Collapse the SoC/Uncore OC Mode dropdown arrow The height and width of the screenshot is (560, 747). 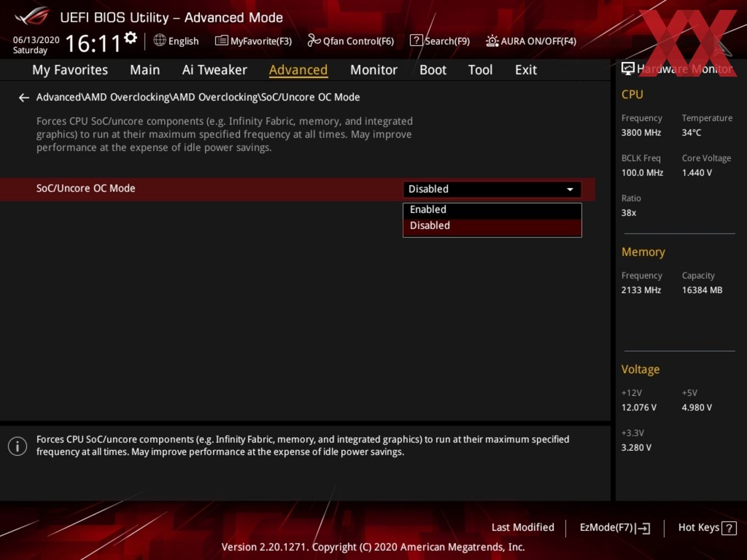[570, 189]
